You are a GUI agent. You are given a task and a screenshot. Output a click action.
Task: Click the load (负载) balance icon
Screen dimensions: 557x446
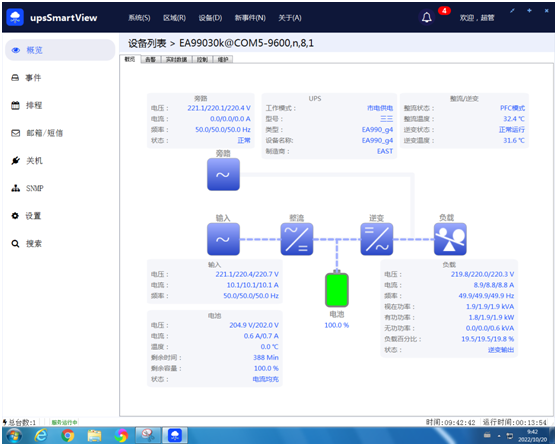(x=450, y=239)
